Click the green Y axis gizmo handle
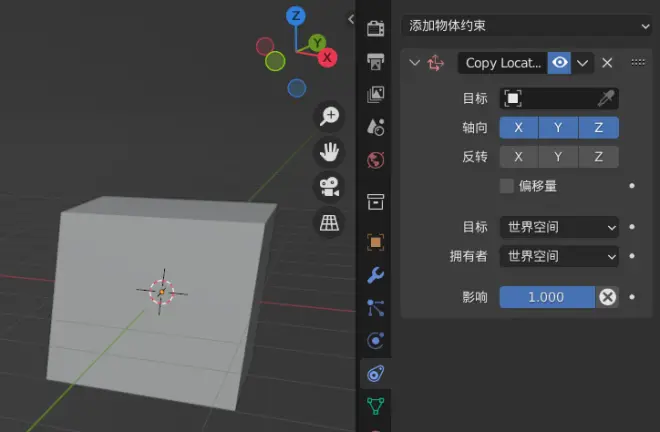This screenshot has width=660, height=432. [x=317, y=43]
